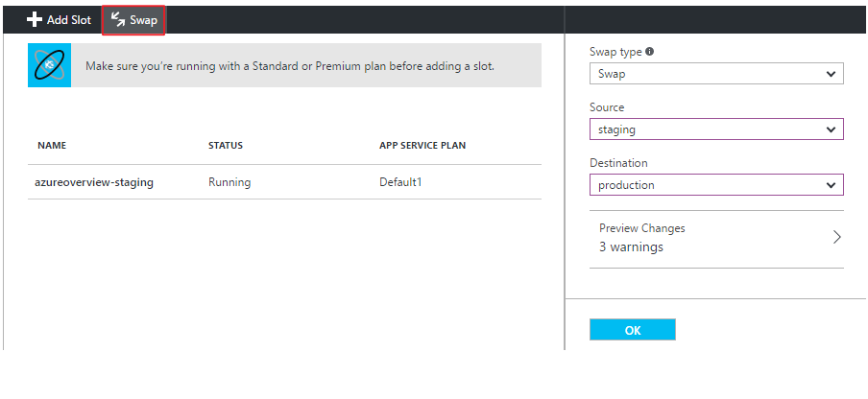The image size is (868, 399).
Task: Click the Swap type info icon
Action: click(x=649, y=52)
